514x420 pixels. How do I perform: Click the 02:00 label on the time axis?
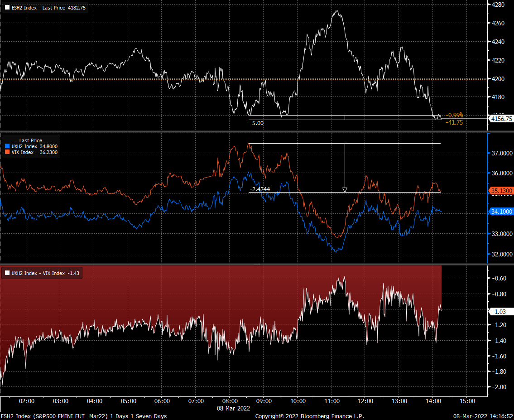pos(27,401)
